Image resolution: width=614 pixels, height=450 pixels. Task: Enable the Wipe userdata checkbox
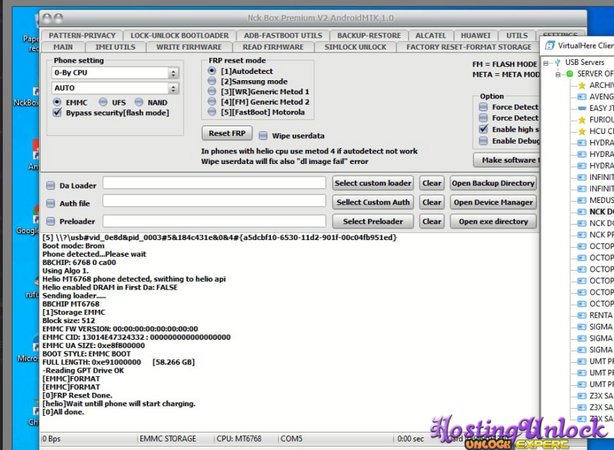263,133
